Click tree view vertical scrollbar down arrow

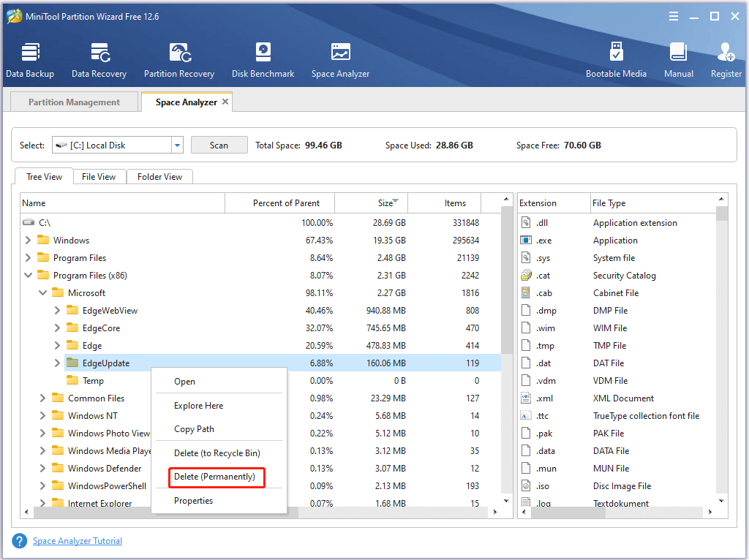click(x=506, y=500)
